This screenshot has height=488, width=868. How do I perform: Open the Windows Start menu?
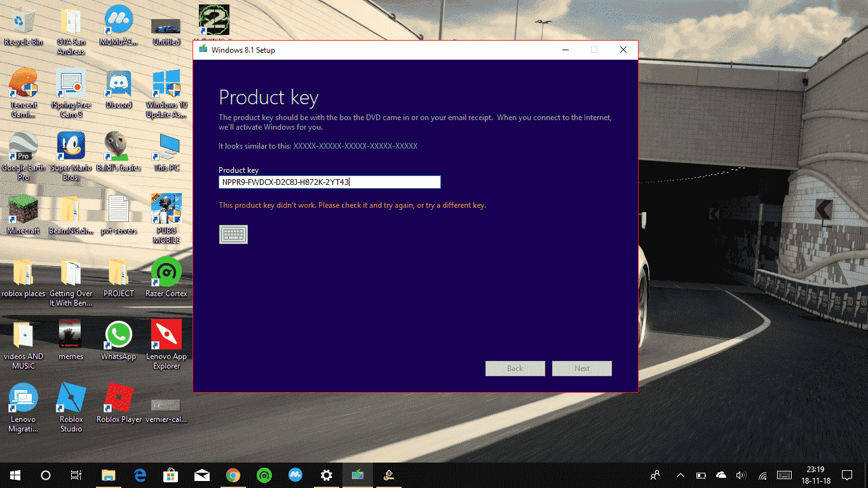click(15, 475)
